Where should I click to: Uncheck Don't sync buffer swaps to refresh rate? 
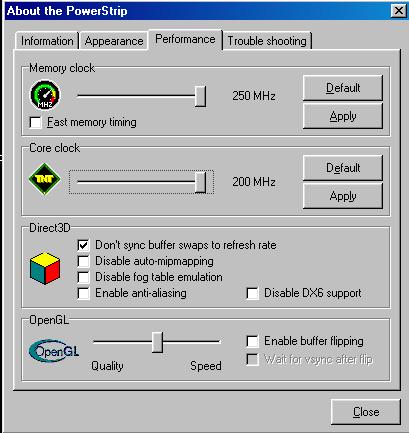coord(83,245)
